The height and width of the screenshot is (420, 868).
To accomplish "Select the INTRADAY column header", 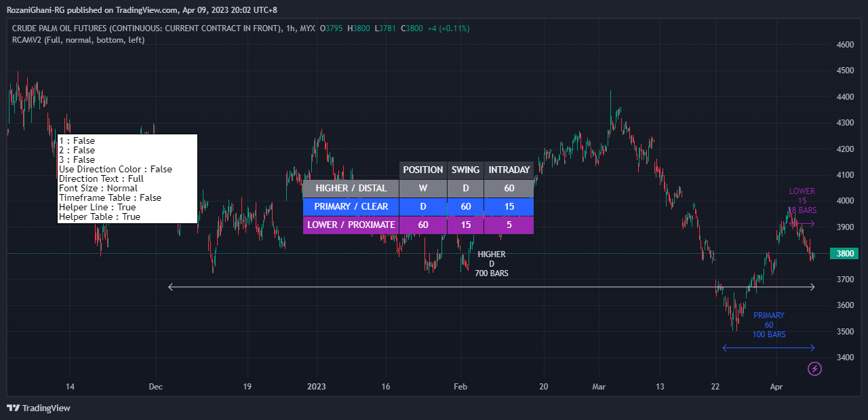I will (509, 170).
